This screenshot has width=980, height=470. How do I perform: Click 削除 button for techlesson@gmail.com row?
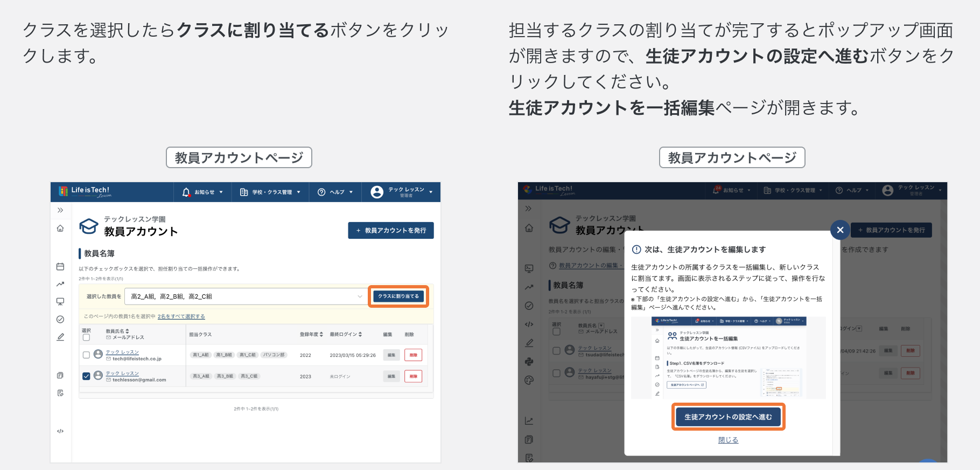click(414, 376)
